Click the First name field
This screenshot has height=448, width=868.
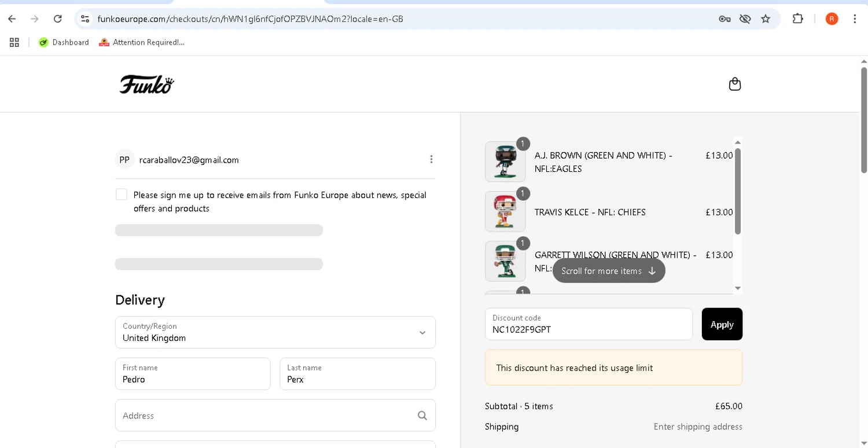(x=193, y=374)
